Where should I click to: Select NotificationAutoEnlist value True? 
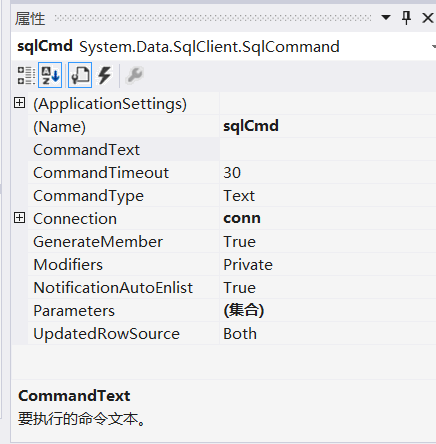[328, 287]
